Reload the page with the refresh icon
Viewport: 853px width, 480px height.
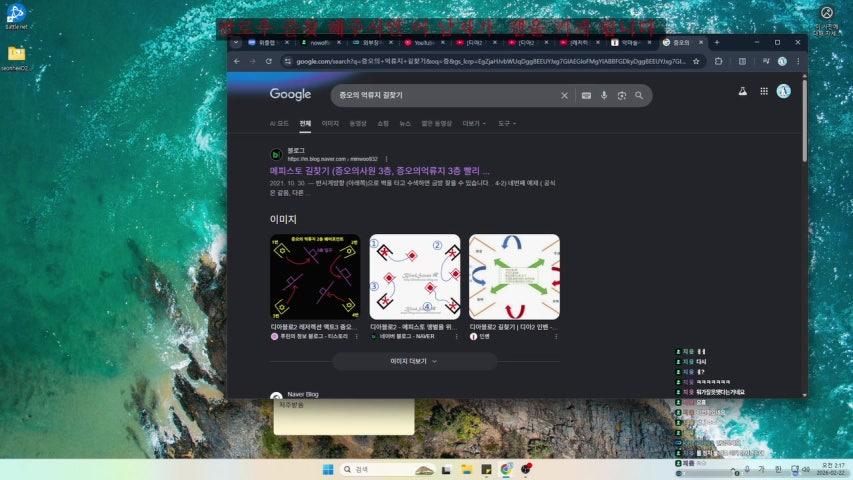pos(269,61)
